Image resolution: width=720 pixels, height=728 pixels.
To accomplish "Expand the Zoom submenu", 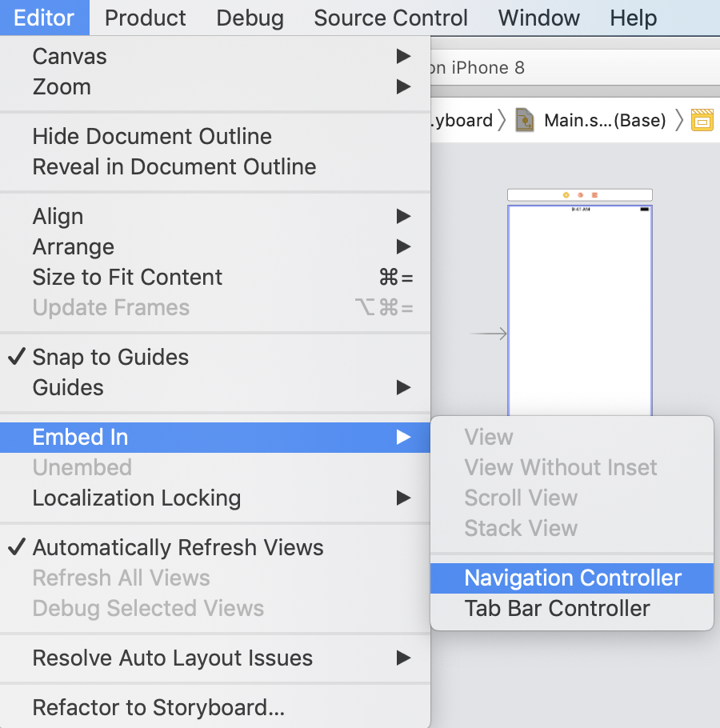I will (215, 87).
